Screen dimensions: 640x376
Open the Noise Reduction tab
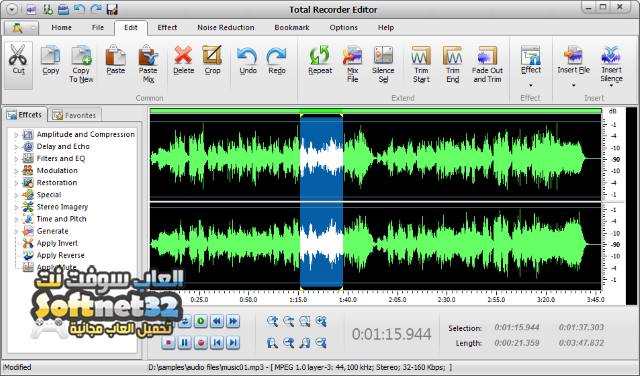[x=226, y=27]
